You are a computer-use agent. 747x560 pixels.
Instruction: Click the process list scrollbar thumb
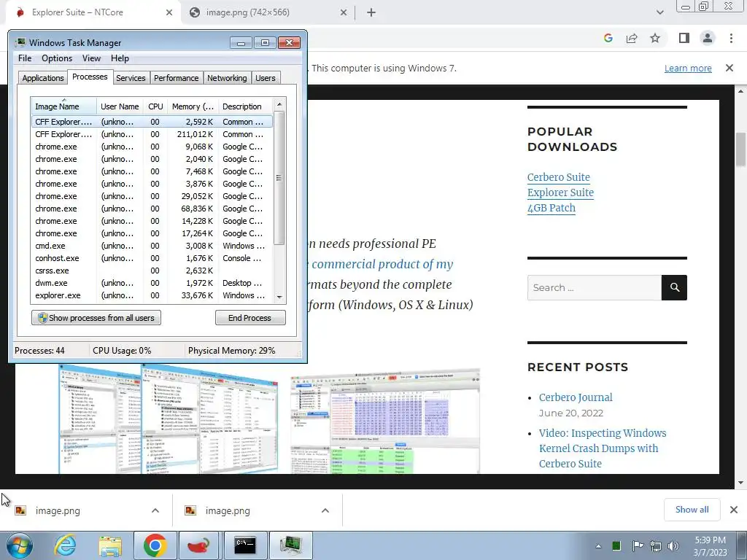tap(279, 178)
